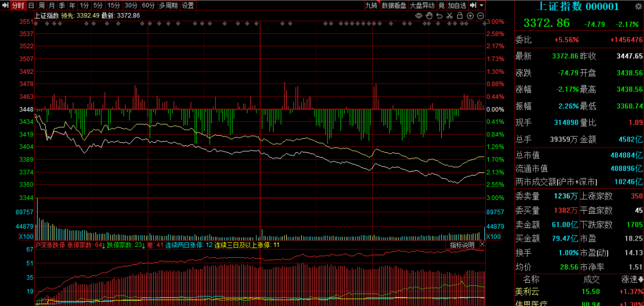Open the dropdown arrow after 加自选
The image size is (644, 306).
tap(481, 5)
